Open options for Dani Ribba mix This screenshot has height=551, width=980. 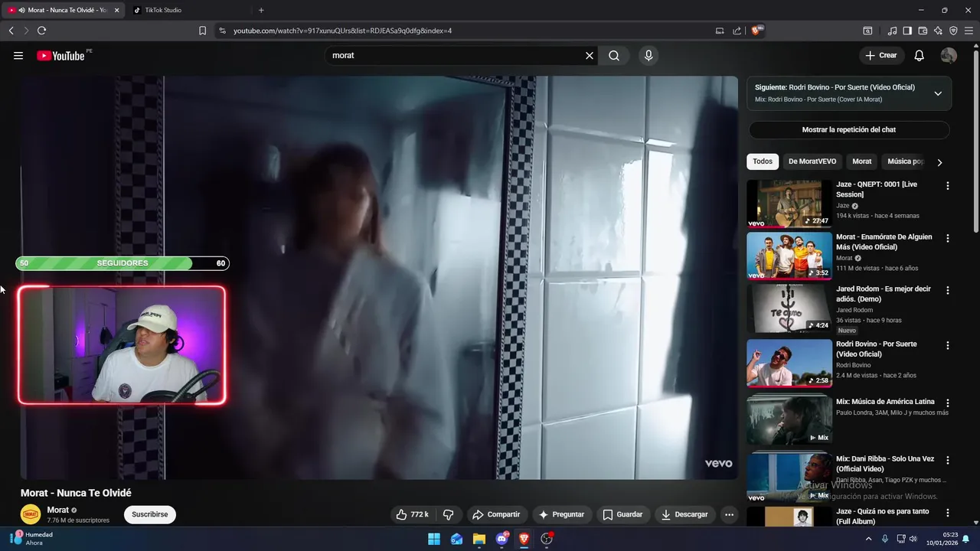[948, 461]
